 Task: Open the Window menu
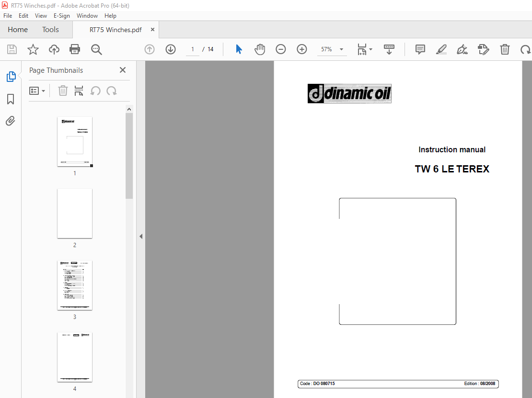click(x=87, y=16)
